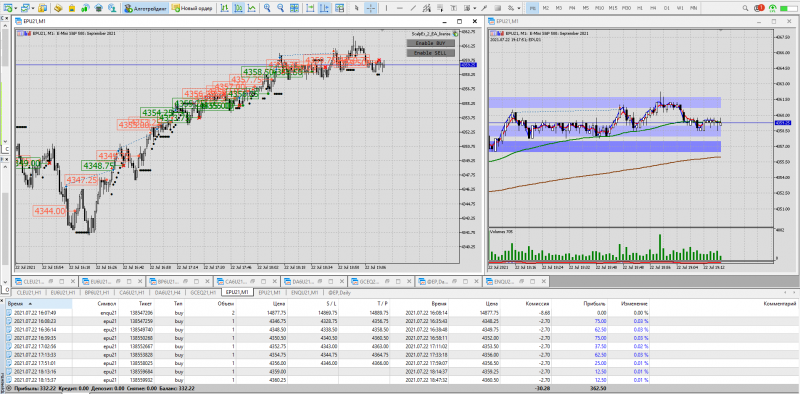Select the MN timeframe
The width and height of the screenshot is (800, 394).
click(x=693, y=8)
